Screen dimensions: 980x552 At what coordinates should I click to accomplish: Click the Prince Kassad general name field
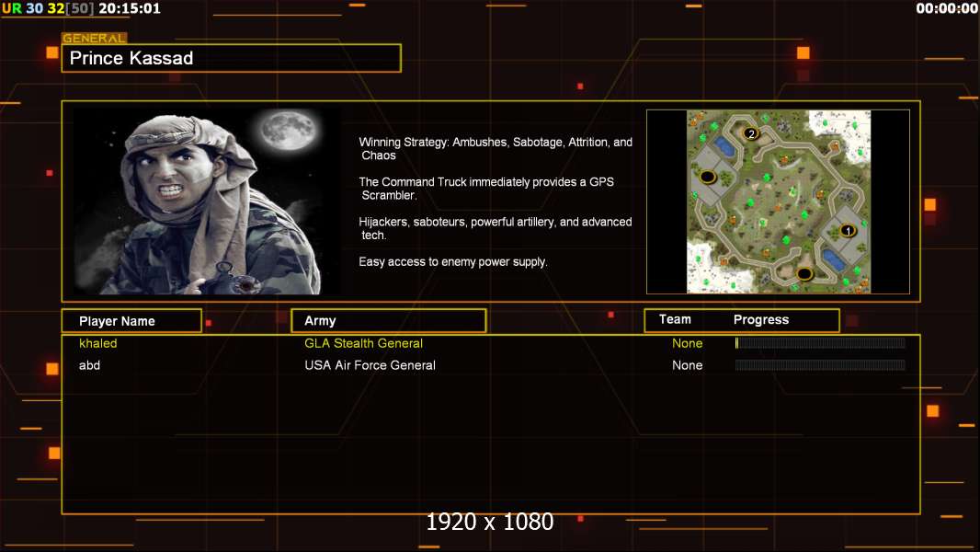(232, 58)
